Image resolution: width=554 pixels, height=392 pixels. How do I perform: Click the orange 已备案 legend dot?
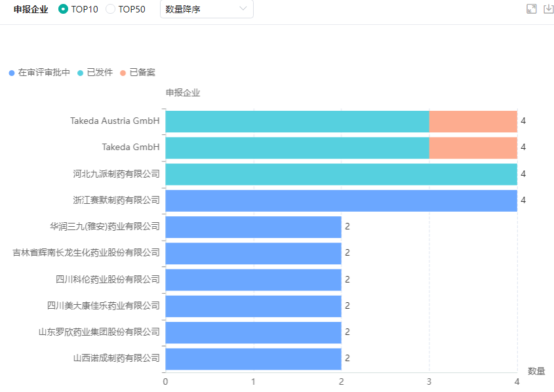(123, 73)
